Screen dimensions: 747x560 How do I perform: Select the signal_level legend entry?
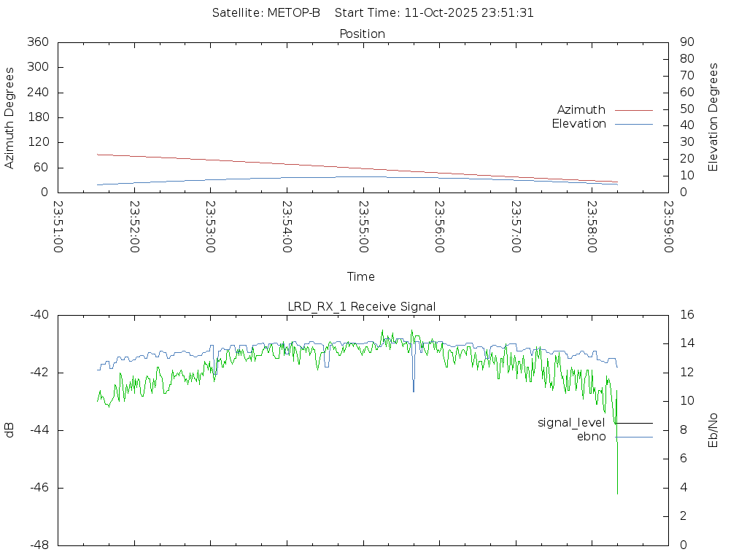pyautogui.click(x=571, y=423)
